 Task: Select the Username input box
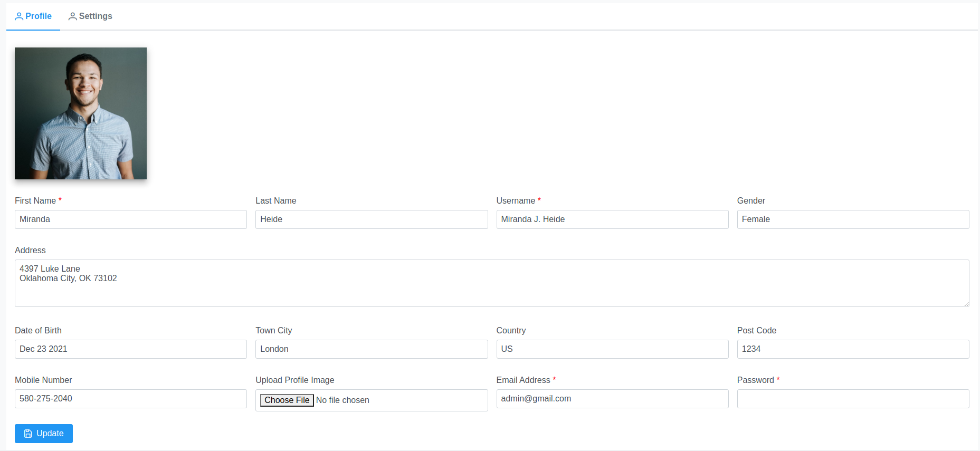pyautogui.click(x=612, y=219)
